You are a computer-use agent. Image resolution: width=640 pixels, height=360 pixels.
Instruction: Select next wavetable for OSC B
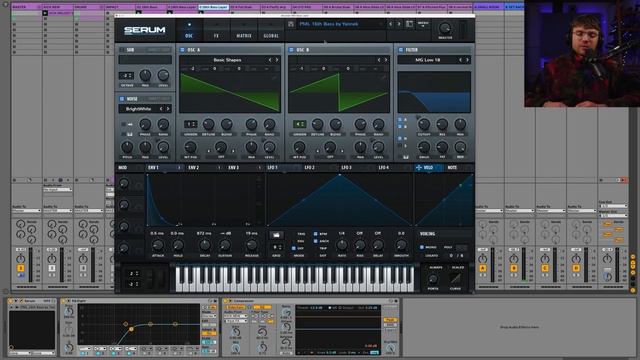[386, 60]
